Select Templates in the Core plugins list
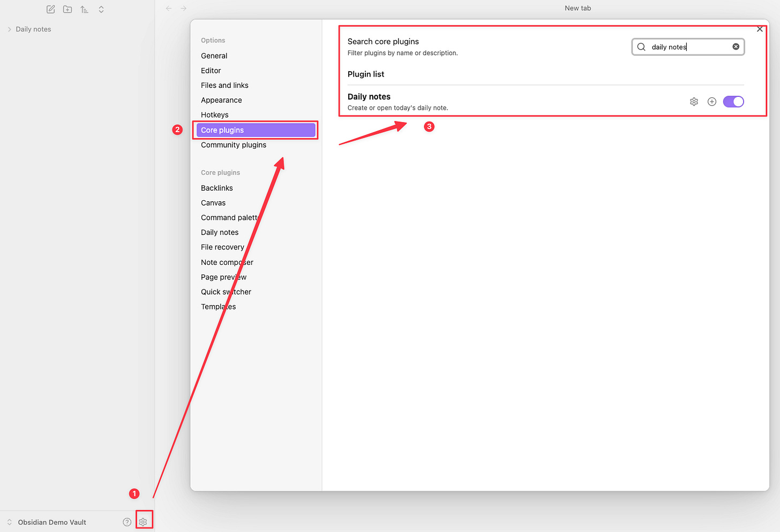The width and height of the screenshot is (780, 532). (x=218, y=306)
